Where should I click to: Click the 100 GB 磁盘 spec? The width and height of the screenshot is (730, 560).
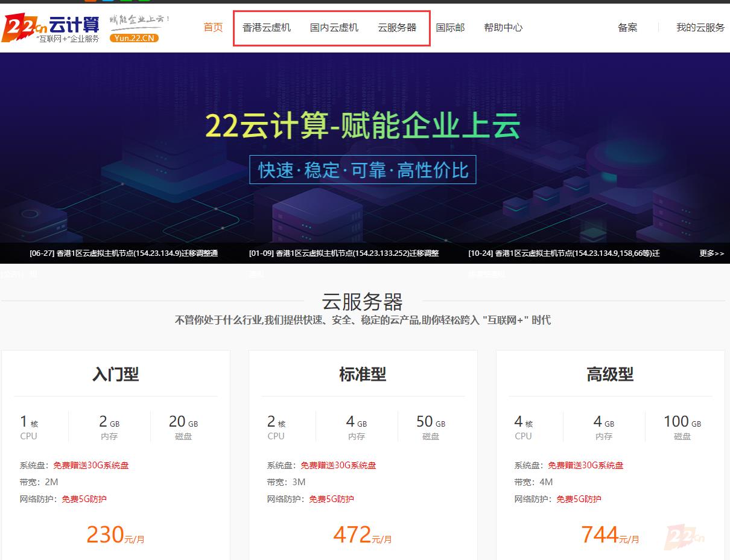[682, 427]
